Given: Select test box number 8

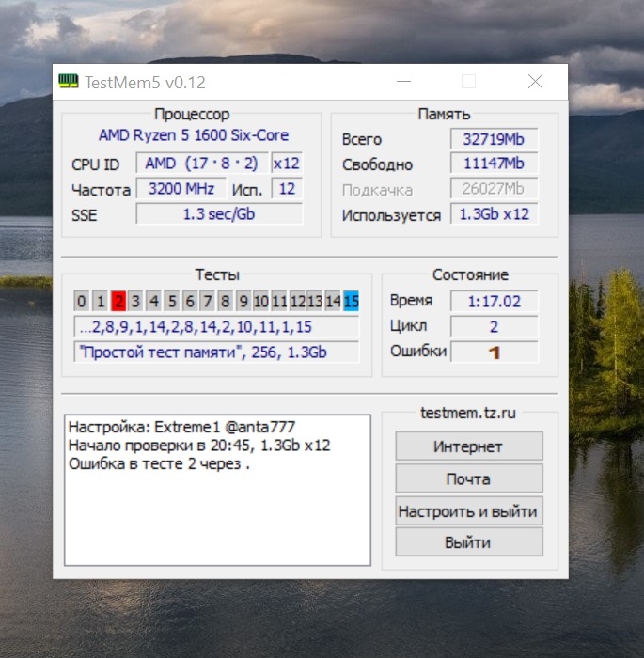Looking at the screenshot, I should click(x=226, y=301).
